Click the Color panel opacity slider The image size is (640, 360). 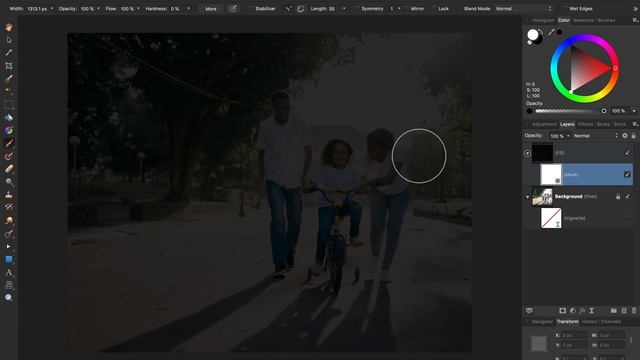click(x=570, y=111)
